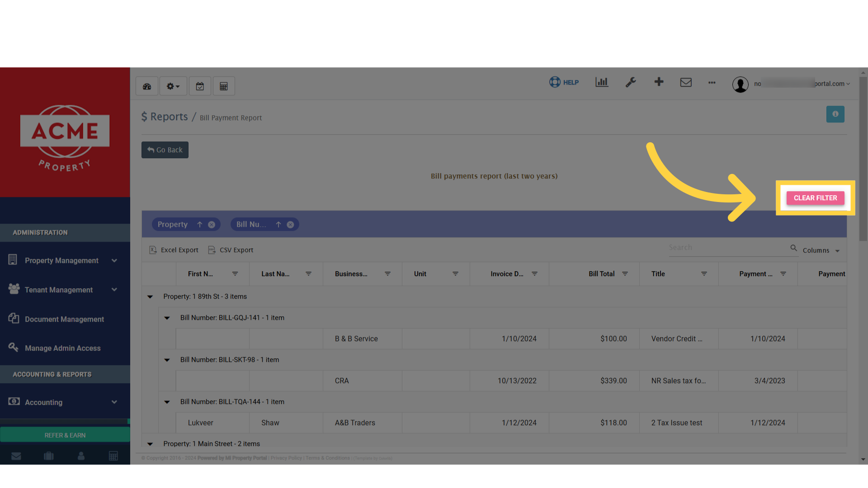
Task: Select the A&B Traders cell
Action: click(362, 423)
